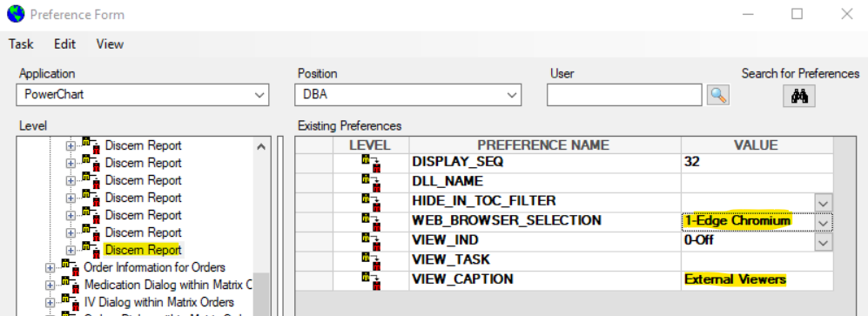868x316 pixels.
Task: Click icon beside IV Dialog within Matrix Orders
Action: tap(70, 301)
